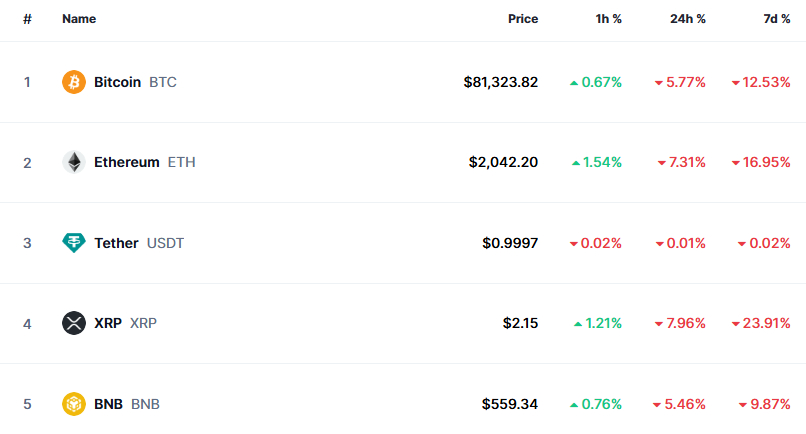Sort by the 7d % column header

(777, 19)
